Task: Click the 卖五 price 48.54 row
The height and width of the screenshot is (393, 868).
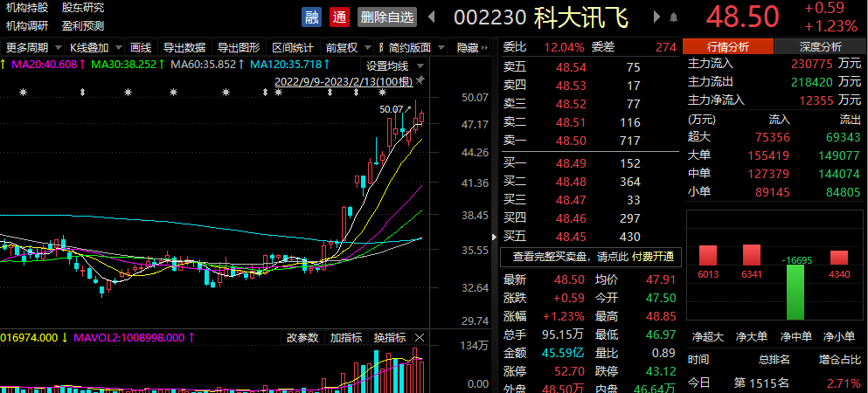Action: tap(589, 68)
